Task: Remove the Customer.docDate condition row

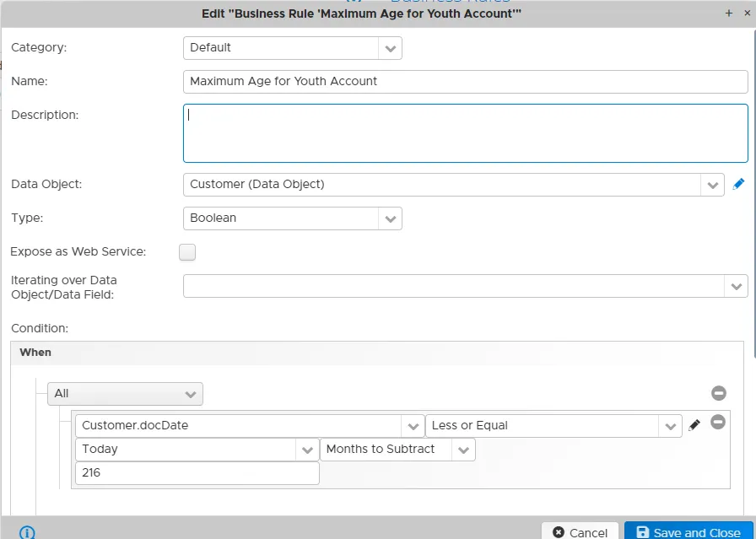Action: [717, 423]
